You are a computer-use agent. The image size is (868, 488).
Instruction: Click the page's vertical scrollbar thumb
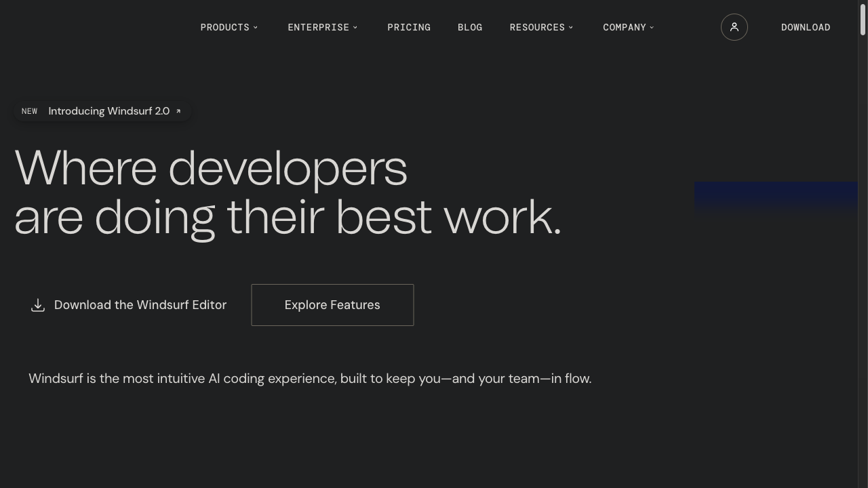(x=863, y=19)
